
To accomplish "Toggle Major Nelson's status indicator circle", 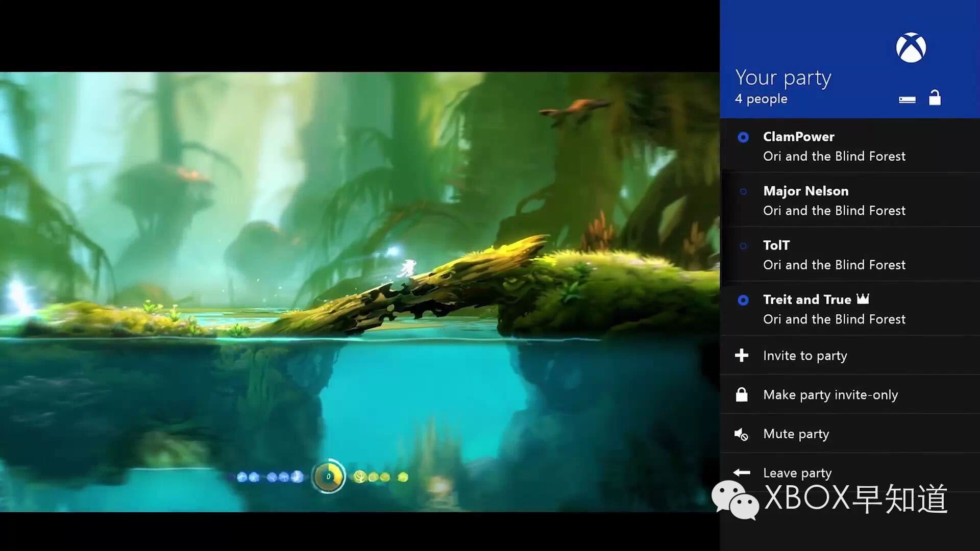I will [743, 192].
